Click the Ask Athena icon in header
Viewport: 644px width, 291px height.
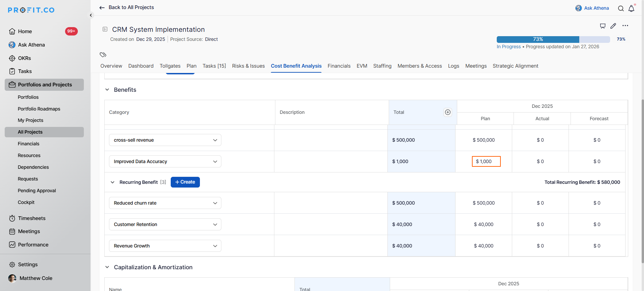coord(579,8)
